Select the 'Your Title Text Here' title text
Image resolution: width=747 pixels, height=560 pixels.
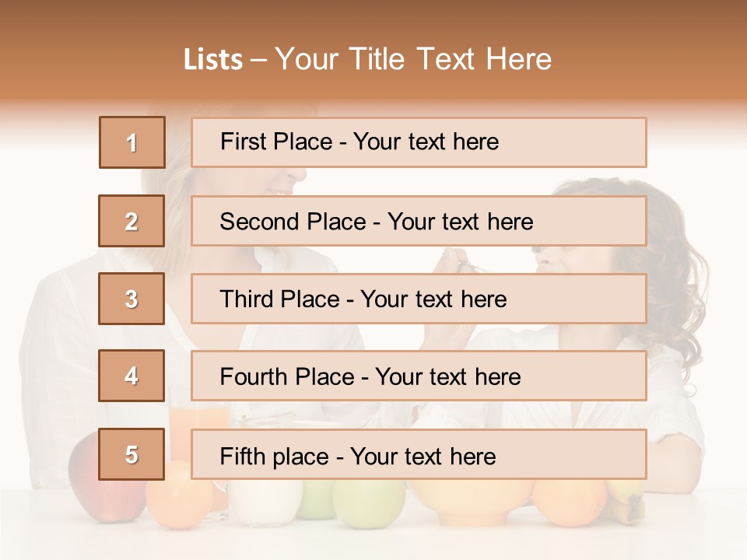(x=413, y=59)
